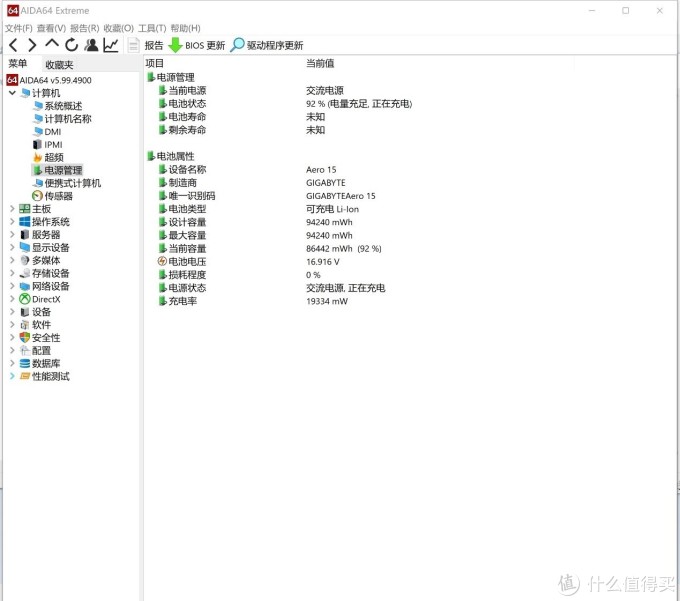
Task: Click the 配置 tree icon
Action: [25, 350]
